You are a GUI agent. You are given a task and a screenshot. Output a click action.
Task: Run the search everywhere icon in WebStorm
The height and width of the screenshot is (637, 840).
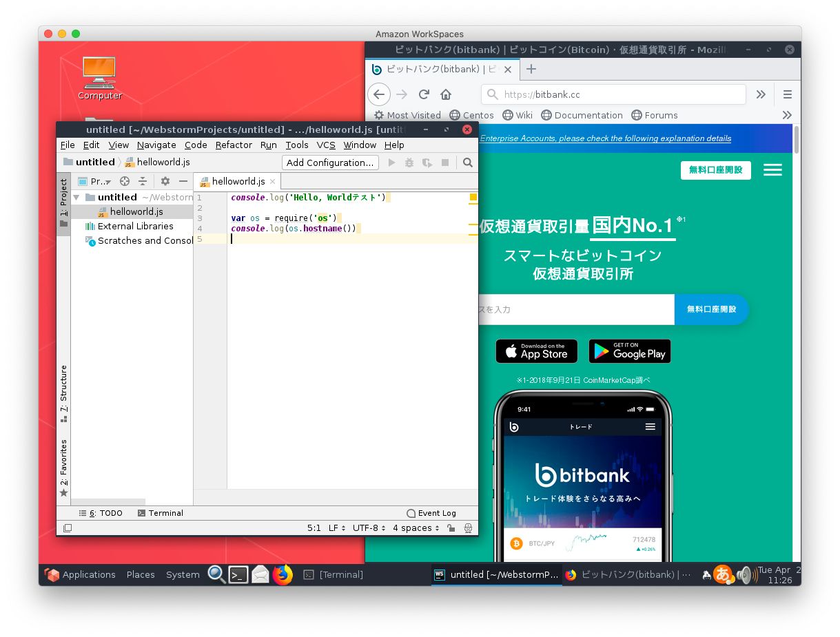pyautogui.click(x=468, y=163)
